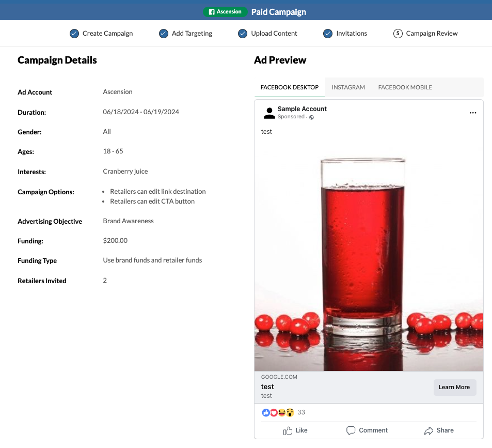The width and height of the screenshot is (492, 448).
Task: Click the cranberry juice ad image
Action: 369,256
